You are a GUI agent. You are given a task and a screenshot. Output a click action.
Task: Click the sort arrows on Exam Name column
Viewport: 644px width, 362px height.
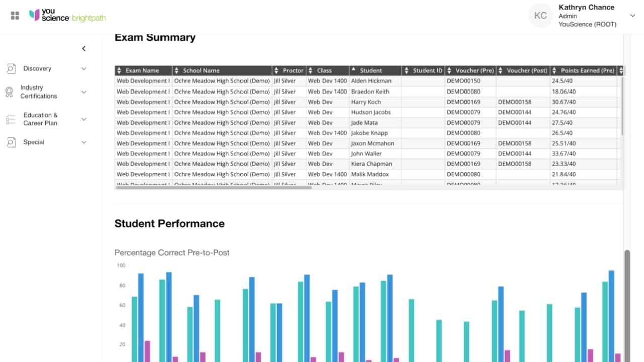click(119, 70)
